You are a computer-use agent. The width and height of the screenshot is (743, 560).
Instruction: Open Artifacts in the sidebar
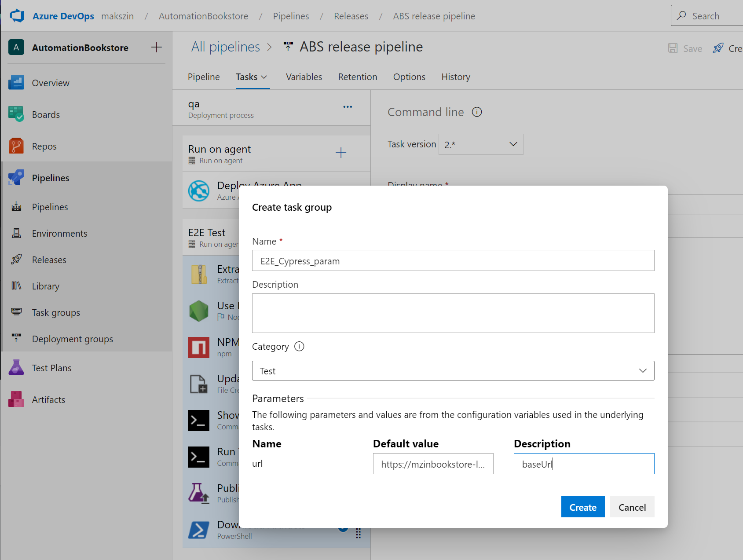tap(48, 400)
